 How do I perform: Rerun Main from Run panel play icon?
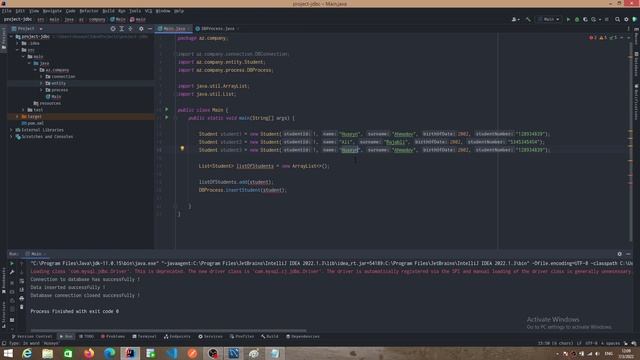tap(12, 264)
